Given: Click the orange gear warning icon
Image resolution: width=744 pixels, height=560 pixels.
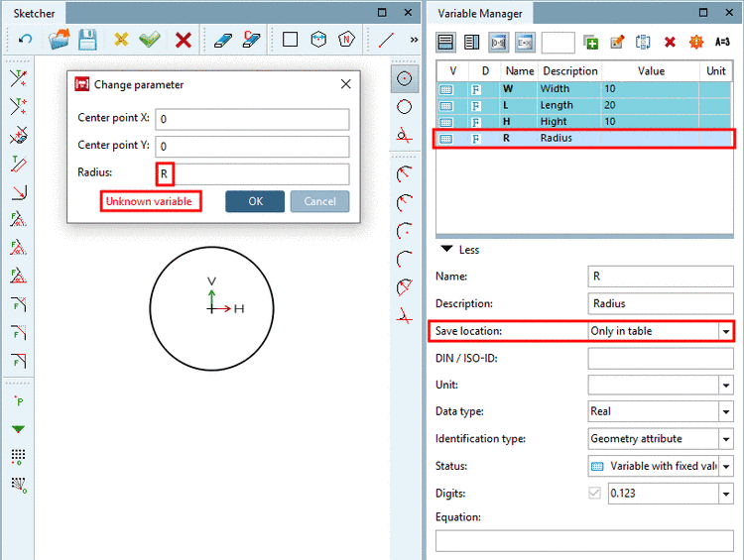Looking at the screenshot, I should click(x=696, y=43).
